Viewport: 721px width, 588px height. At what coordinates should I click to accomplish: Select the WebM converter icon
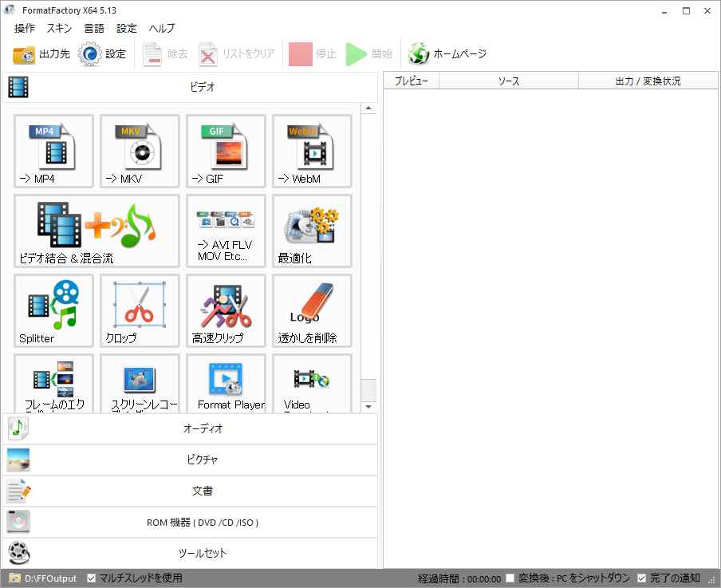point(311,151)
